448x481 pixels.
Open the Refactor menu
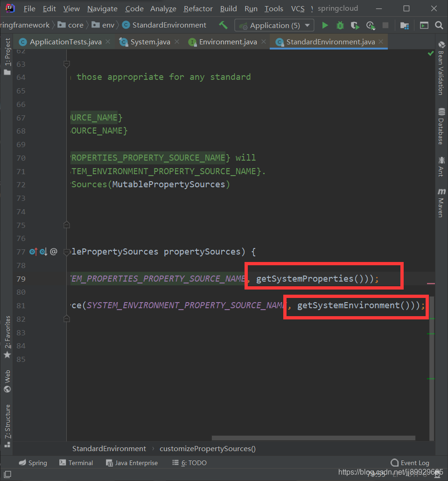[198, 8]
